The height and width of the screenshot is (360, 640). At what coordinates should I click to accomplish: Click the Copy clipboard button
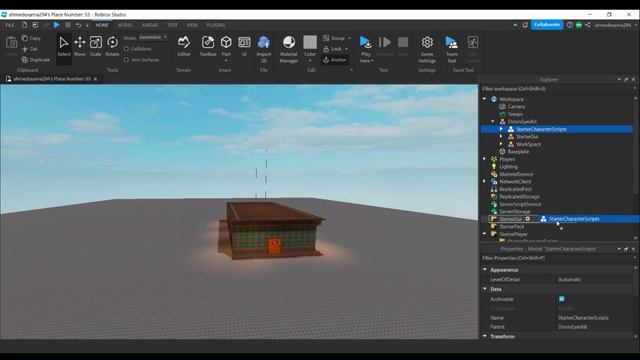31,38
